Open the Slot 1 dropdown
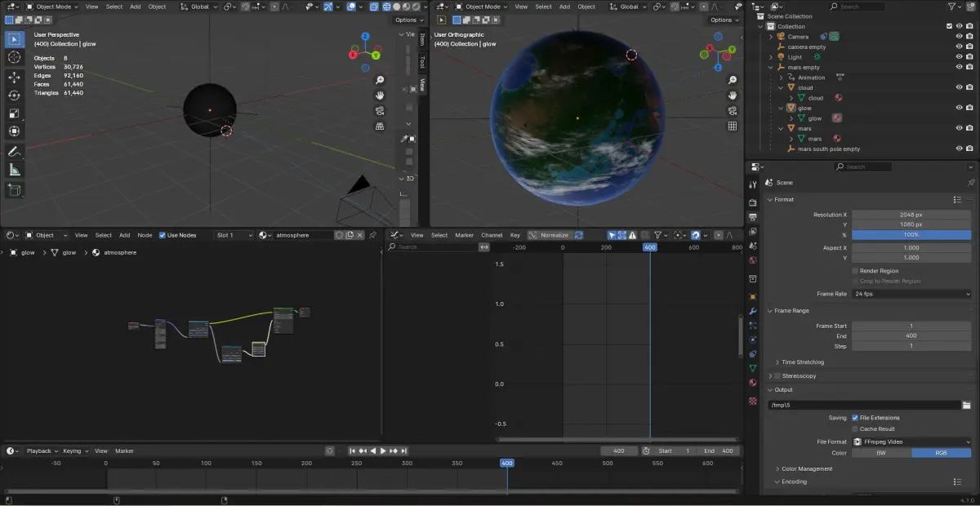Screen dimensions: 980x506 point(234,235)
